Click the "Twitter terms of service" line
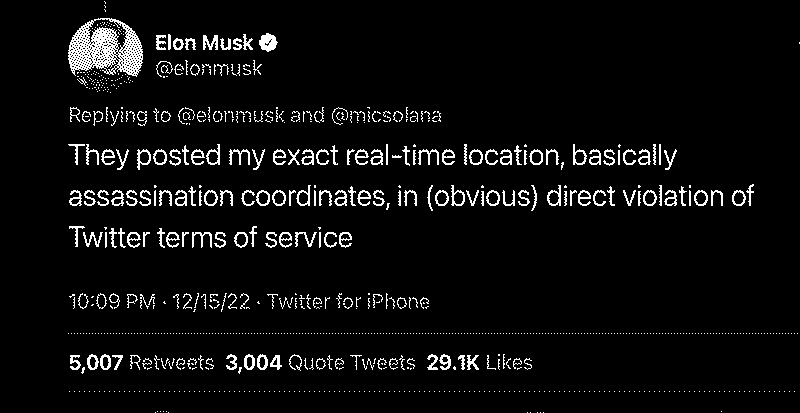This screenshot has height=413, width=800. click(x=210, y=237)
